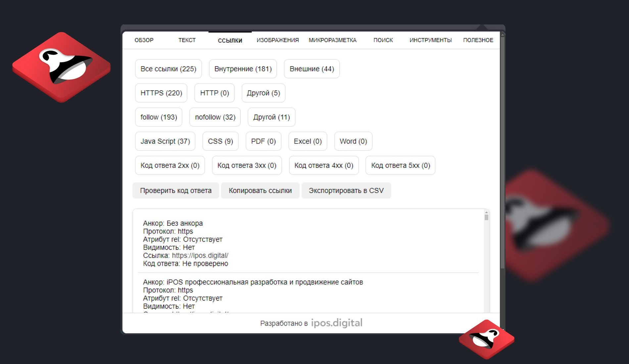
Task: Open ipos.digital footer link
Action: click(337, 323)
